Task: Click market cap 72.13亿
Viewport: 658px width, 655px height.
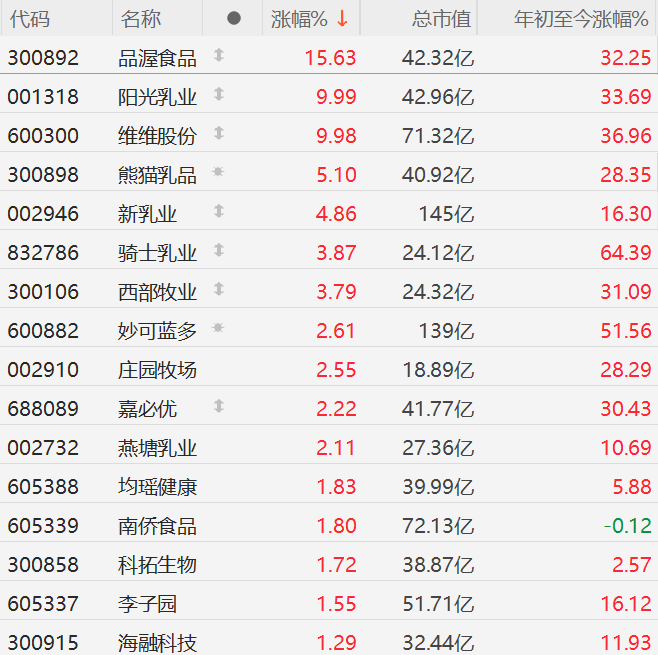Action: point(438,526)
